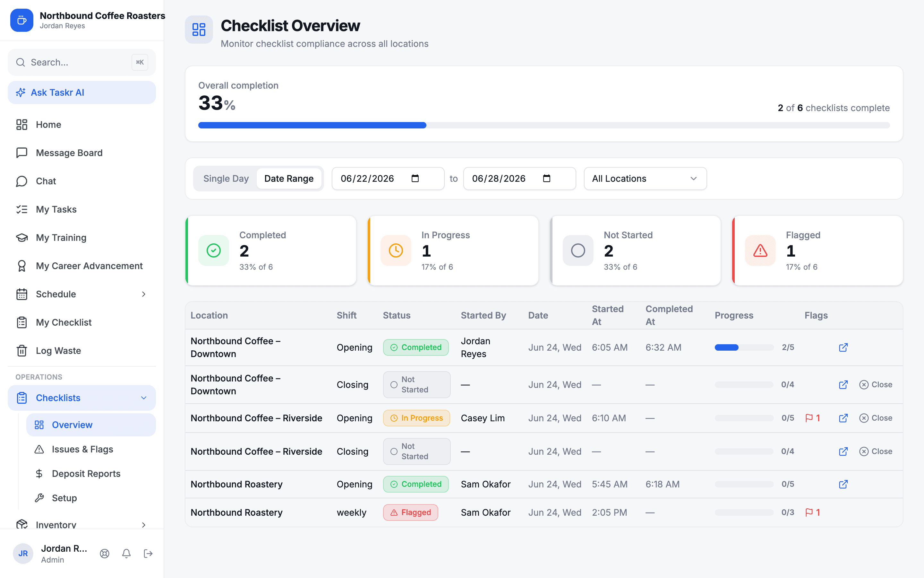The image size is (924, 578).
Task: Click Riverside Closing 0/4 progress bar
Action: coord(744,451)
